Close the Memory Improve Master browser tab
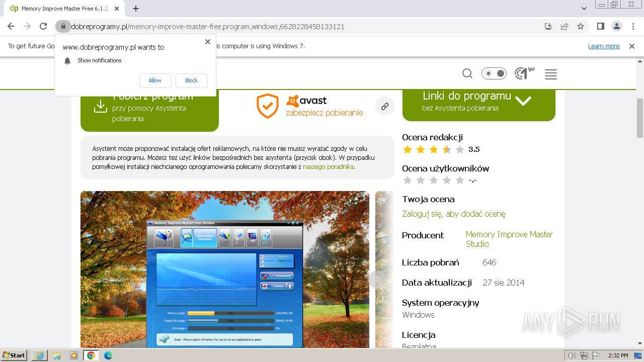Screen dimensions: 644x362 click(x=117, y=9)
